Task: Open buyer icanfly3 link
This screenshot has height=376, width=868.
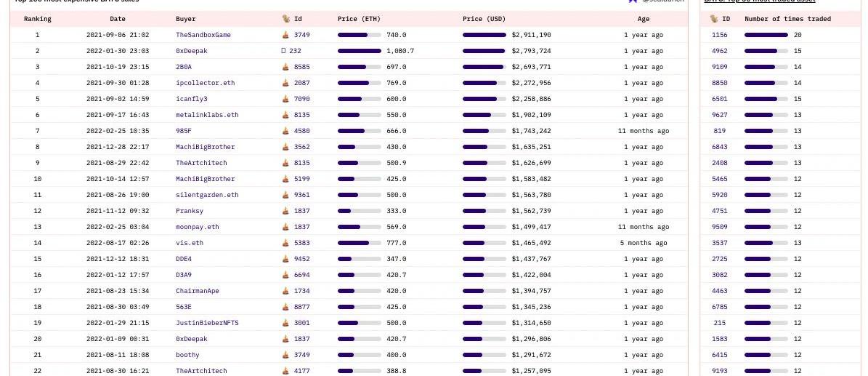Action: (192, 99)
